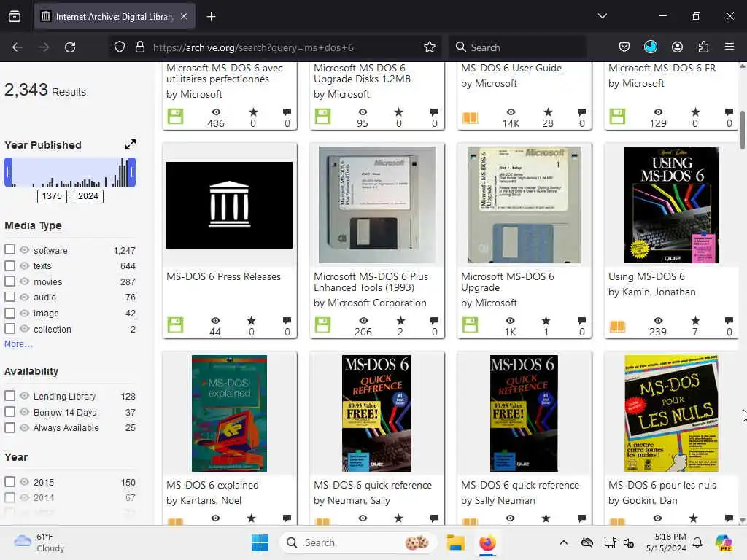
Task: Enable the Borrow 14 Days filter
Action: [x=9, y=411]
